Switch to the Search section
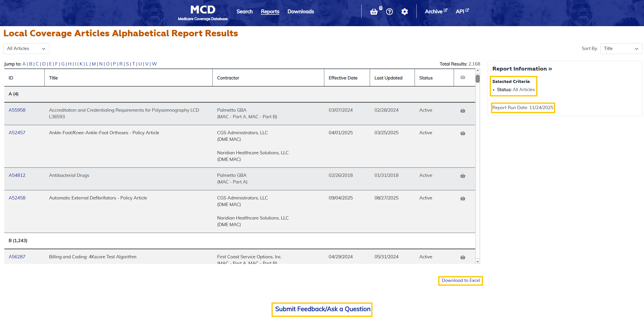Image resolution: width=644 pixels, height=322 pixels. [244, 11]
